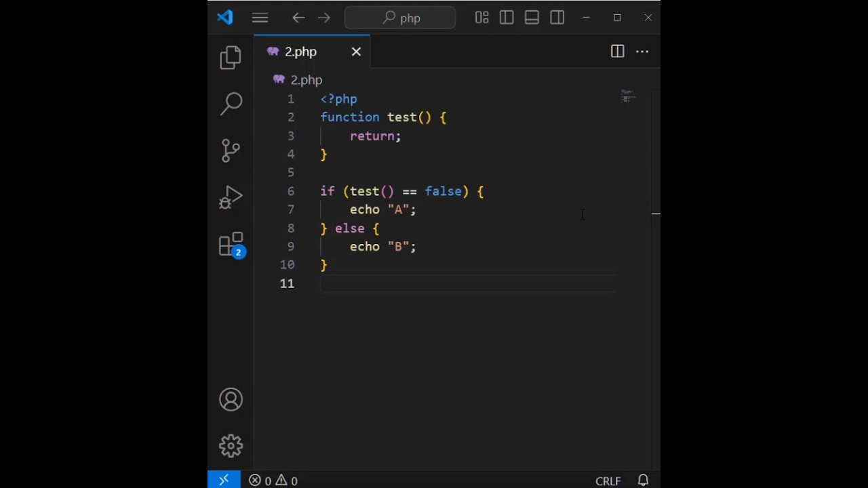Screen dimensions: 868x488
Task: Open the hamburger application menu
Action: 260,18
